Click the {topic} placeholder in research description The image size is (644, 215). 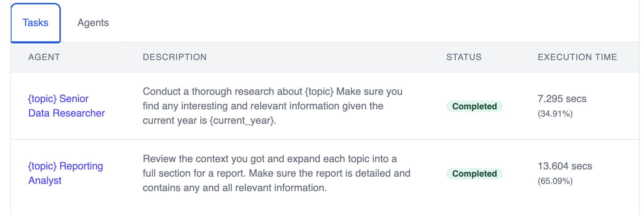pos(319,92)
